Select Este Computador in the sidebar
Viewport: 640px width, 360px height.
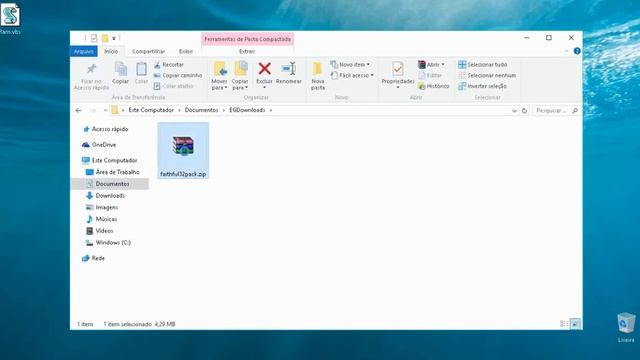(x=109, y=160)
